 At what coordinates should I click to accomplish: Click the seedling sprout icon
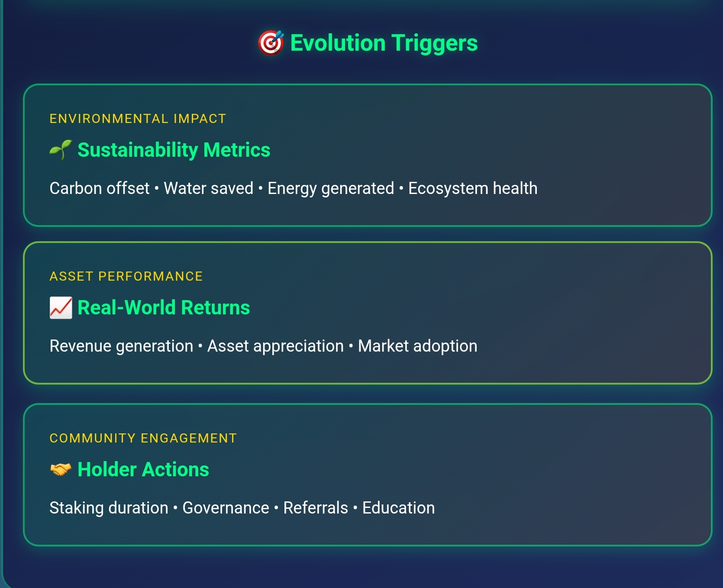pyautogui.click(x=61, y=150)
